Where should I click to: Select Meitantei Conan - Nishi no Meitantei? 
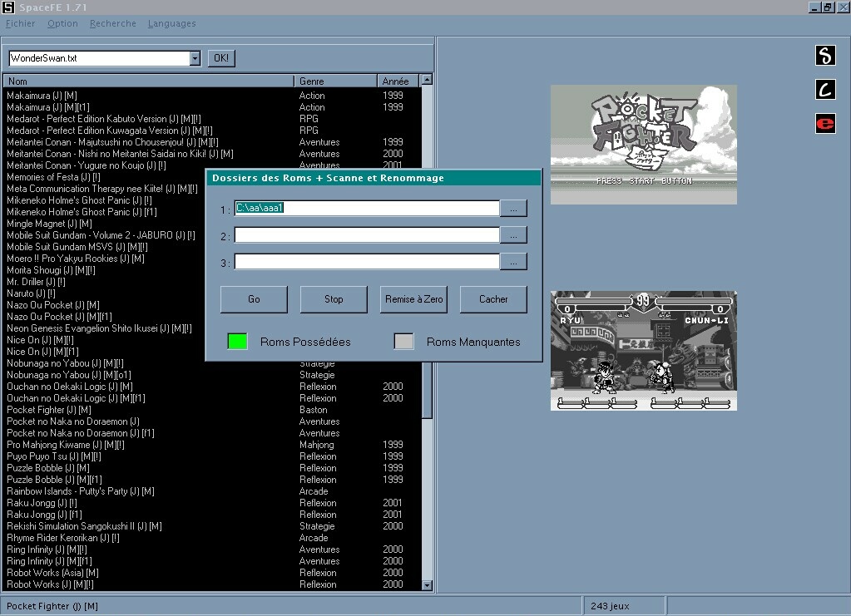click(x=213, y=154)
